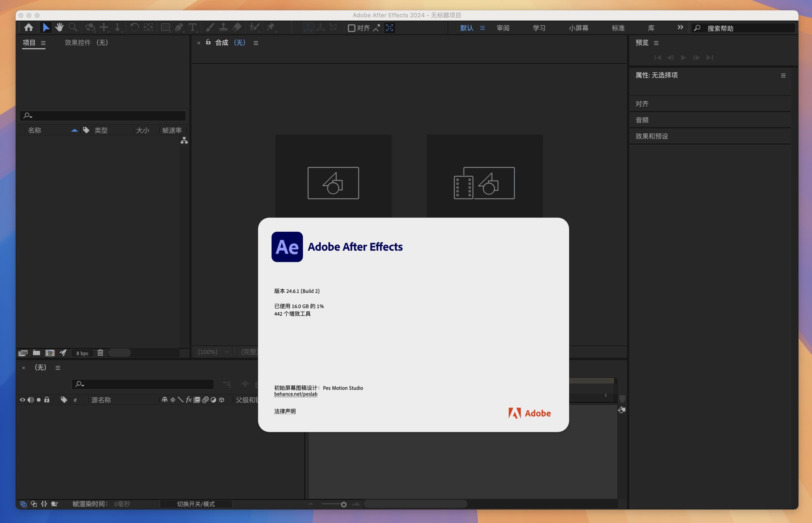Show more workspaces with the double chevron
The image size is (812, 523).
(680, 27)
